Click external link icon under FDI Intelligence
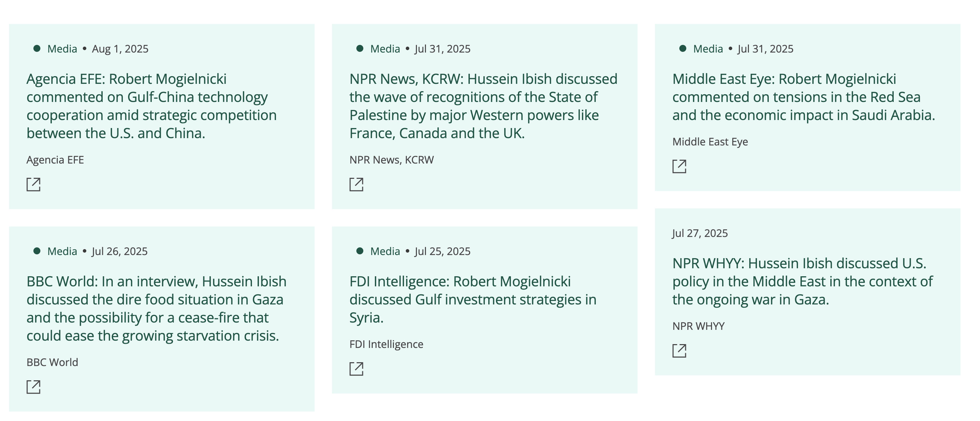Image resolution: width=980 pixels, height=421 pixels. pyautogui.click(x=356, y=369)
